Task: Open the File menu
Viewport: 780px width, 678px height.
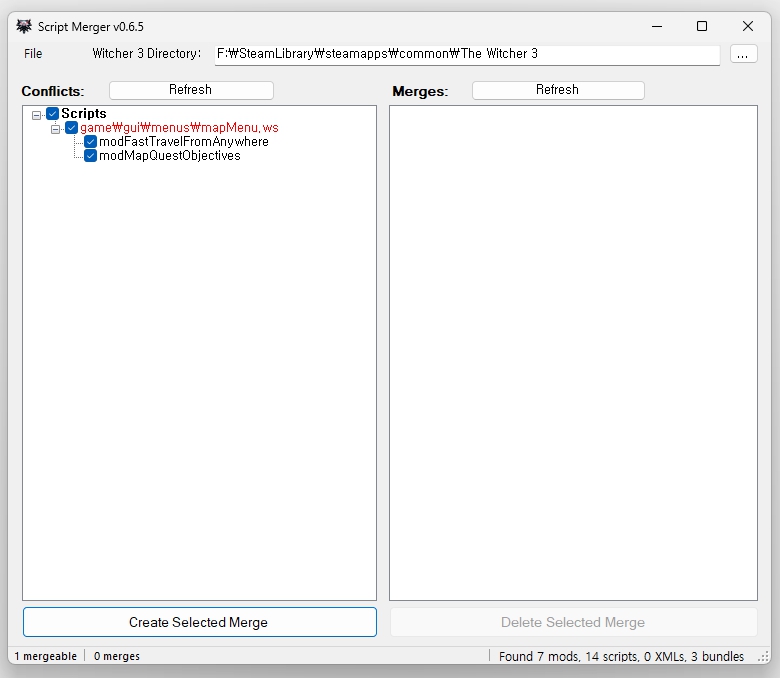Action: (33, 53)
